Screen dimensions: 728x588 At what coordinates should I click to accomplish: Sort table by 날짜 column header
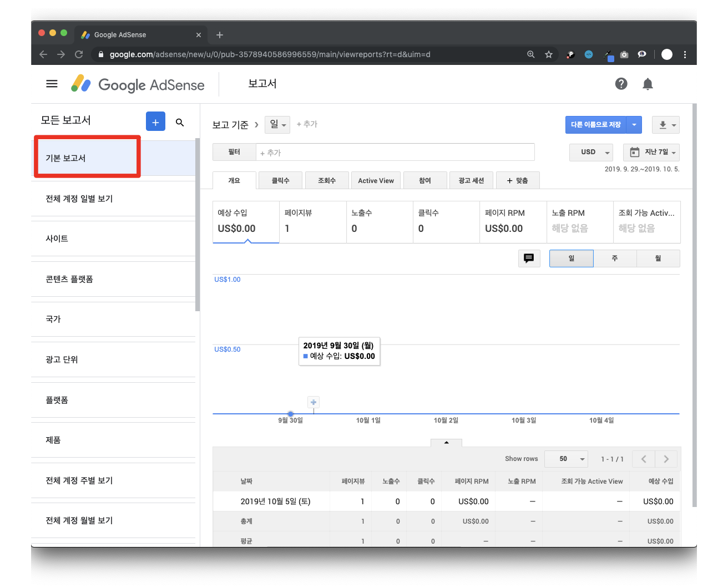point(246,481)
